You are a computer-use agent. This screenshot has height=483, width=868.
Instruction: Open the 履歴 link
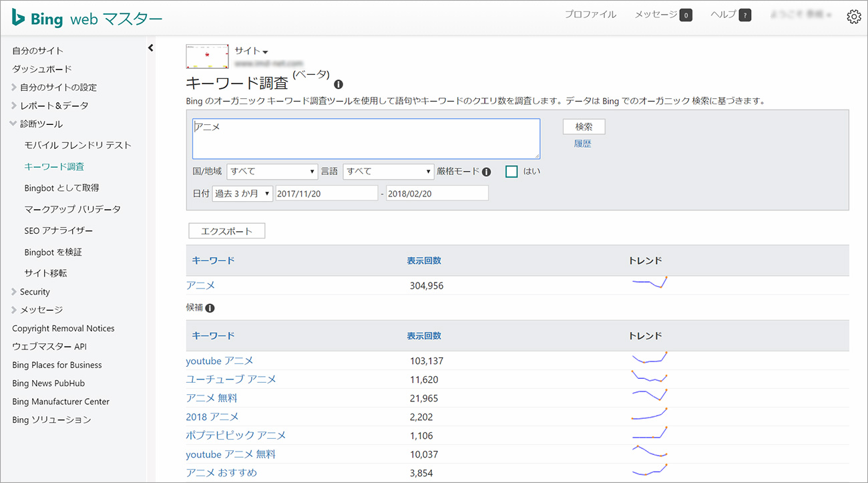click(x=583, y=144)
